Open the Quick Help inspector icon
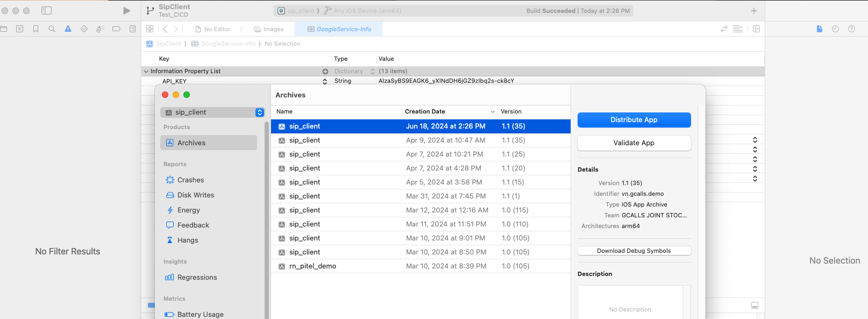The width and height of the screenshot is (868, 319). 851,29
